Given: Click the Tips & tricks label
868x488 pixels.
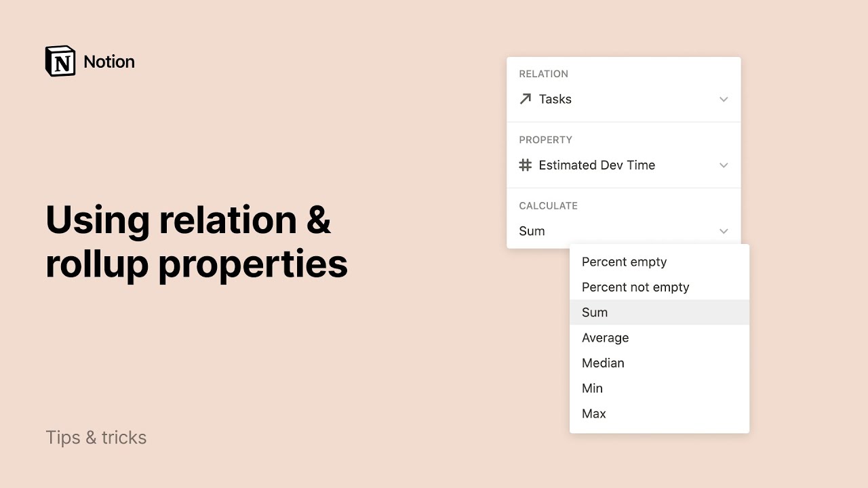Looking at the screenshot, I should [96, 437].
